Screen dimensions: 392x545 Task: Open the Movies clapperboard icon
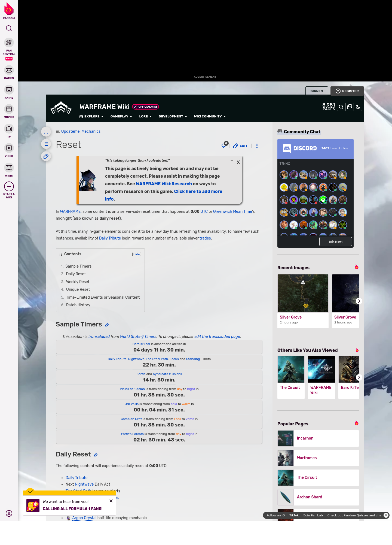click(9, 109)
